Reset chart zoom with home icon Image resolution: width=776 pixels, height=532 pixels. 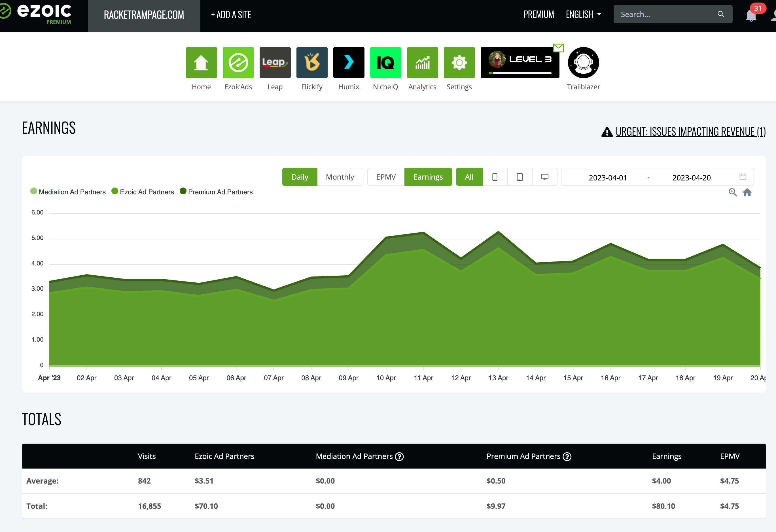(747, 192)
